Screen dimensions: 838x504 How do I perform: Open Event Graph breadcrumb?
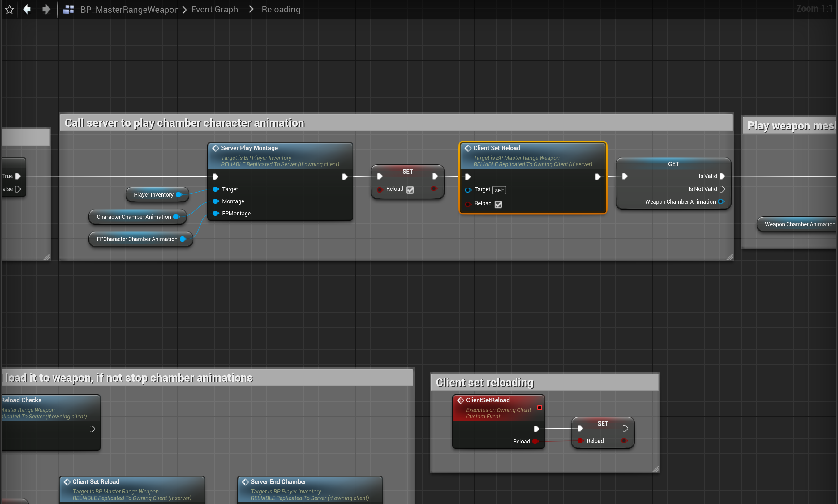pyautogui.click(x=214, y=10)
